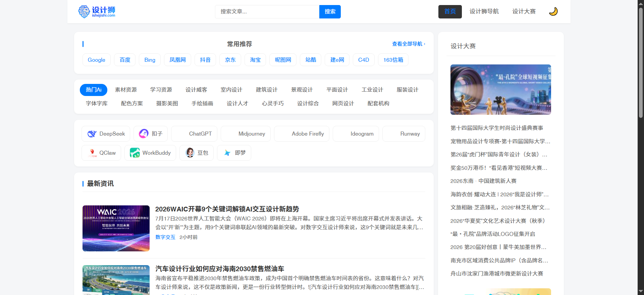Open 2026WAIC开幕9个关键词 article title
644x295 pixels.
[x=227, y=209]
